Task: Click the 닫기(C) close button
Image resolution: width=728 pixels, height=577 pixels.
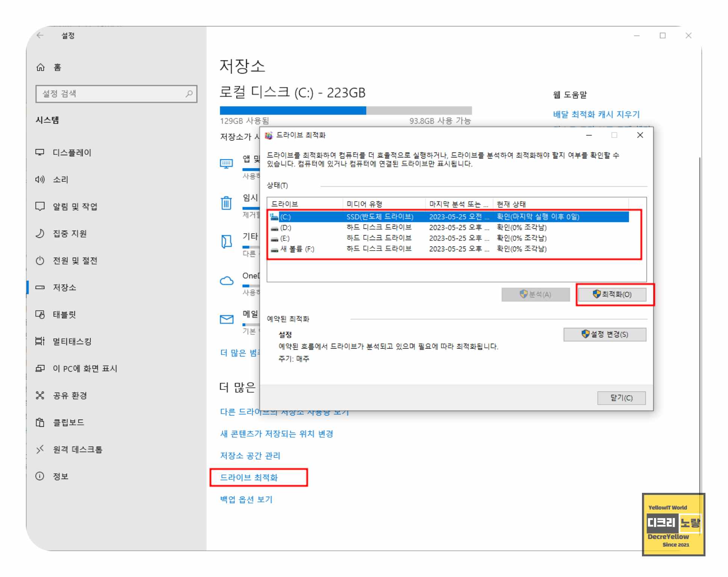Action: 621,398
